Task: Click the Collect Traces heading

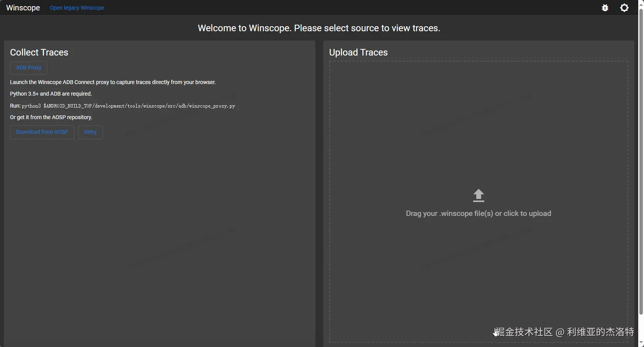Action: (39, 52)
